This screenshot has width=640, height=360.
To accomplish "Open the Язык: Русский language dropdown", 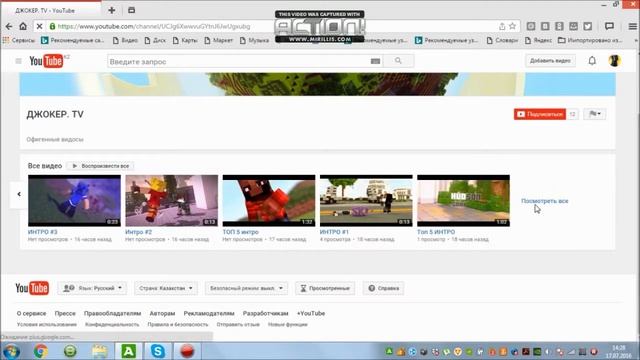I will pos(92,288).
